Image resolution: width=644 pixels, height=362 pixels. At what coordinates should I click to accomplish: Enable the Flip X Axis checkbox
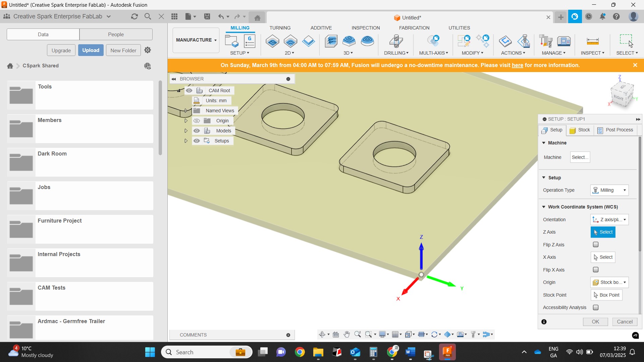pyautogui.click(x=596, y=270)
